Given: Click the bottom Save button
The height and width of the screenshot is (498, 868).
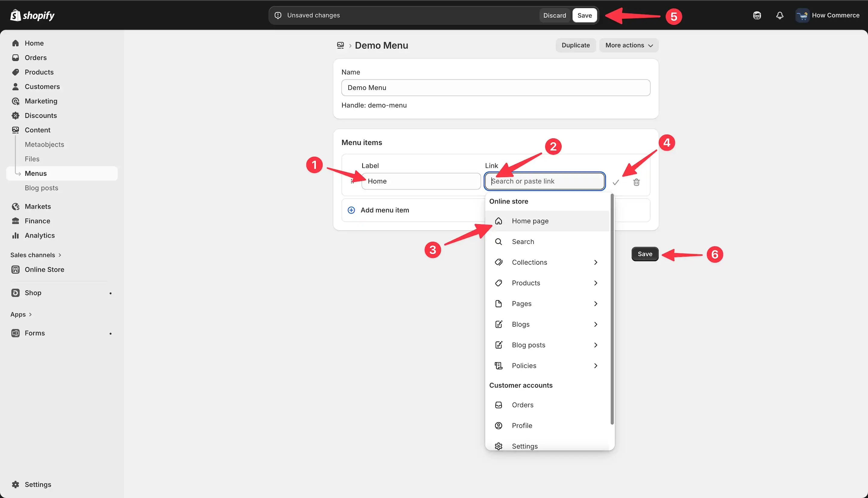Looking at the screenshot, I should click(x=645, y=254).
